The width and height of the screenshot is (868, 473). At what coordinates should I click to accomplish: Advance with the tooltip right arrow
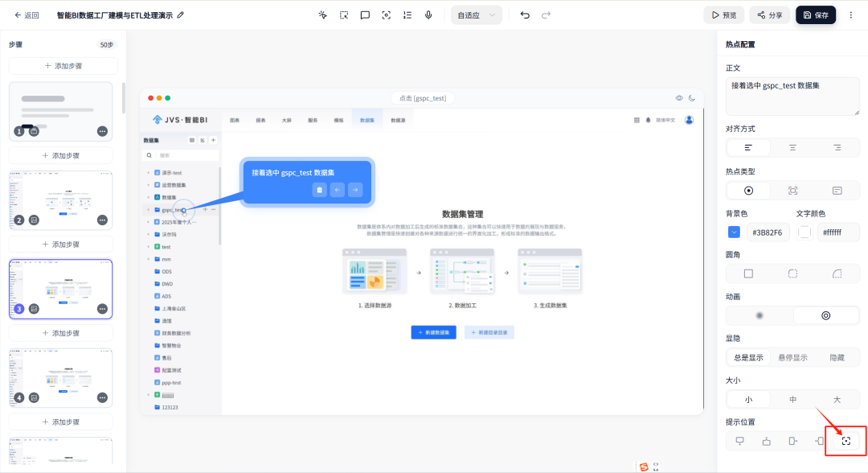pyautogui.click(x=355, y=190)
